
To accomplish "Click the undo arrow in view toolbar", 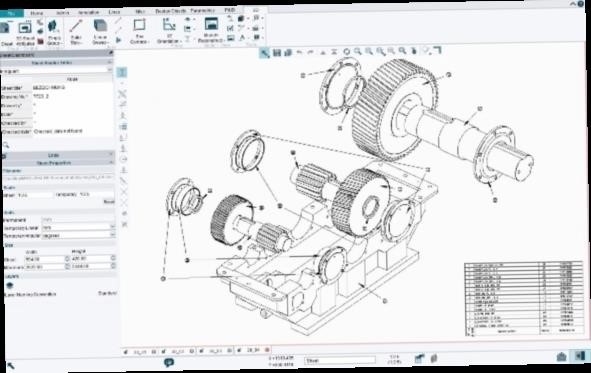I will [x=299, y=52].
